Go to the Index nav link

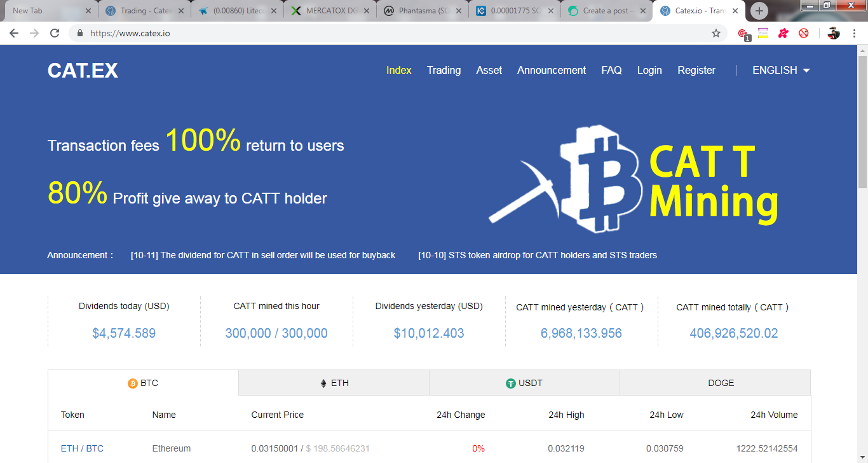399,71
